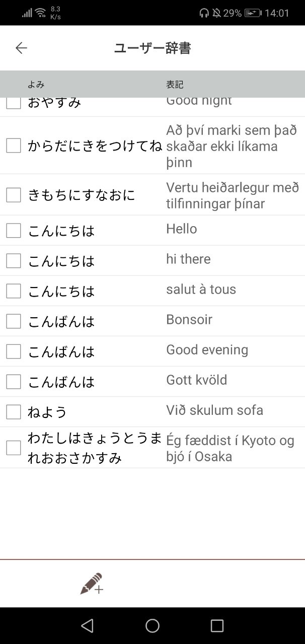Tick checkbox for からだにきをつけてね
The image size is (305, 644).
[14, 146]
